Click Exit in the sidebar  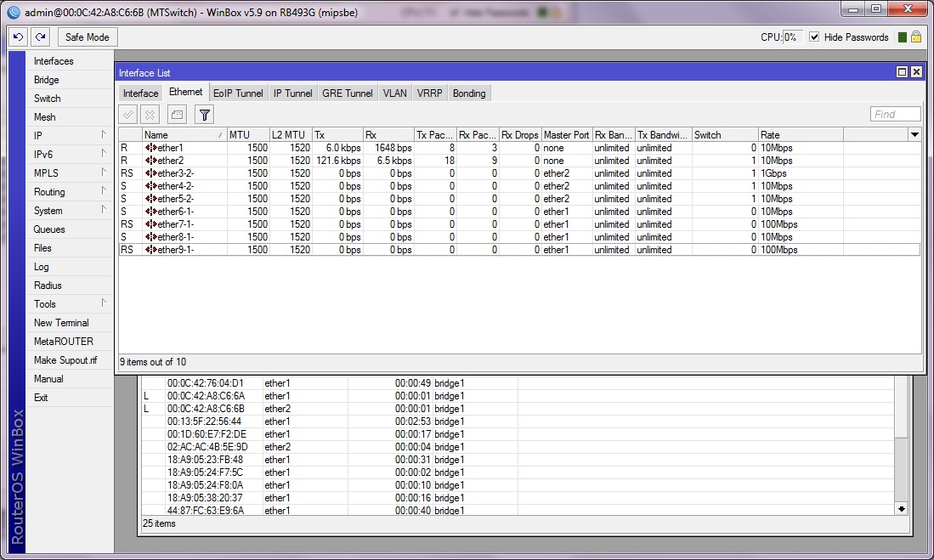(69, 398)
